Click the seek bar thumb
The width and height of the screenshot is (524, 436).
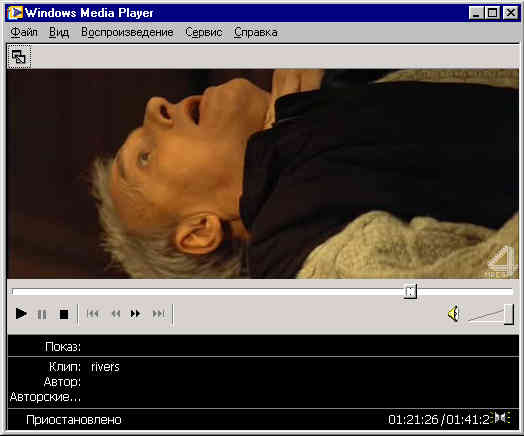(x=410, y=291)
